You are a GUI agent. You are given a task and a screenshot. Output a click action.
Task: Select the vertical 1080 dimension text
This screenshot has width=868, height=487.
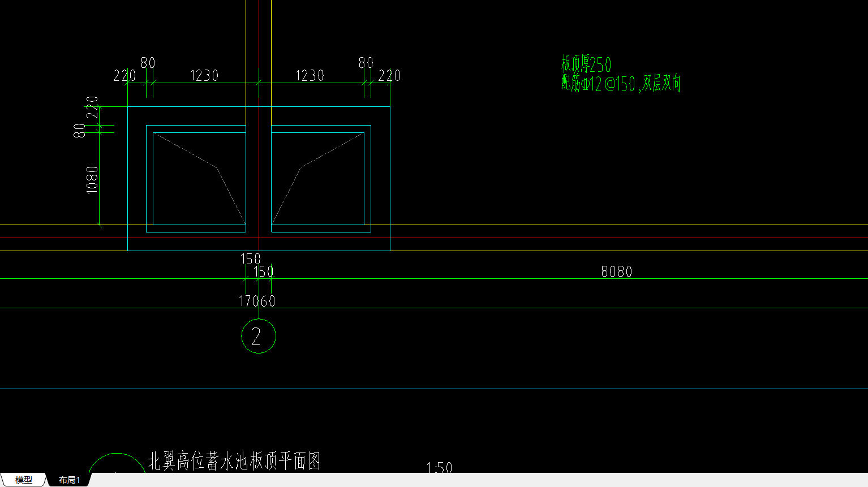click(x=92, y=180)
